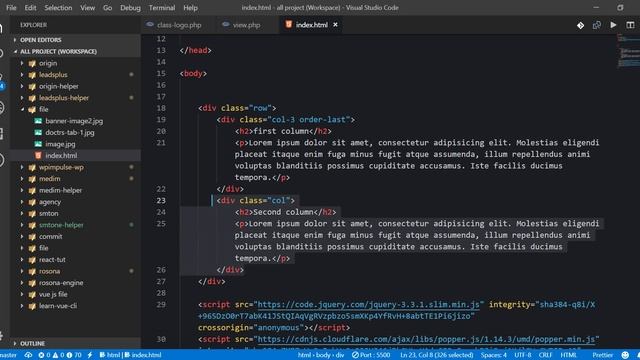Screen dimensions: 640x360
Task: Open the Help menu
Action: coord(190,8)
